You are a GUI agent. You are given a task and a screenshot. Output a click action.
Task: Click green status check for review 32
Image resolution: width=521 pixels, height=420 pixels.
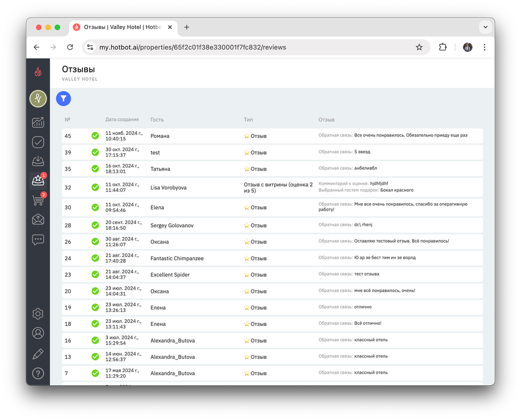click(x=95, y=187)
